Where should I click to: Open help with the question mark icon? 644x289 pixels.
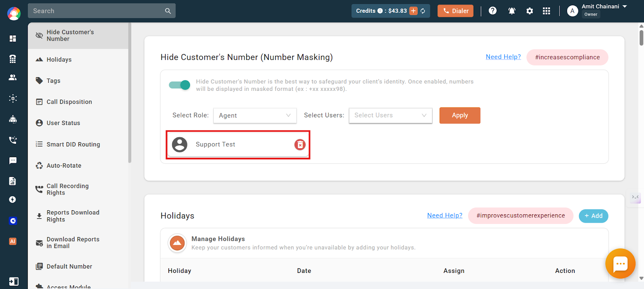coord(493,11)
